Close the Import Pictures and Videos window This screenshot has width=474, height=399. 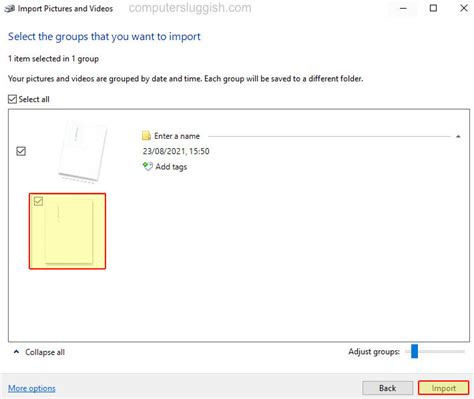463,8
